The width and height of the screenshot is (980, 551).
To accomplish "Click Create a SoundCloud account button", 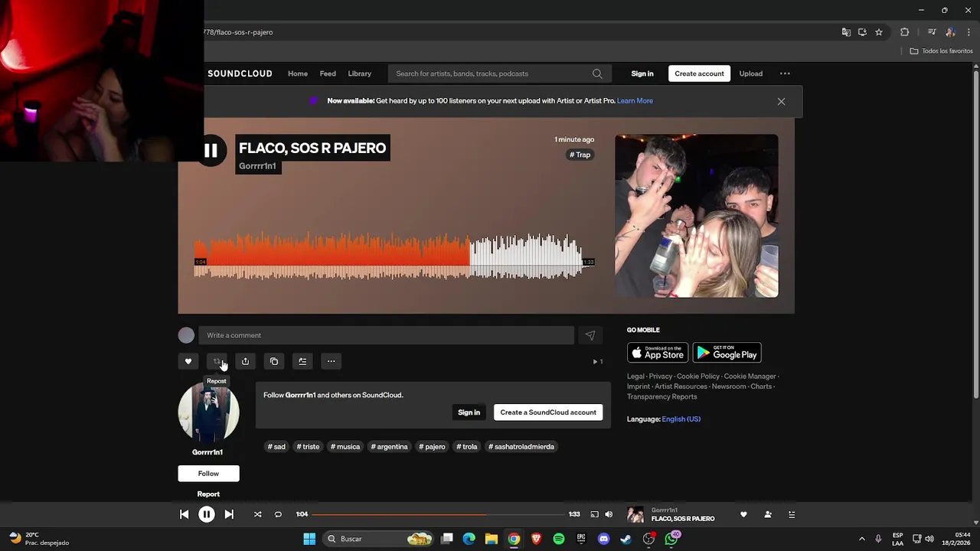I will tap(548, 412).
